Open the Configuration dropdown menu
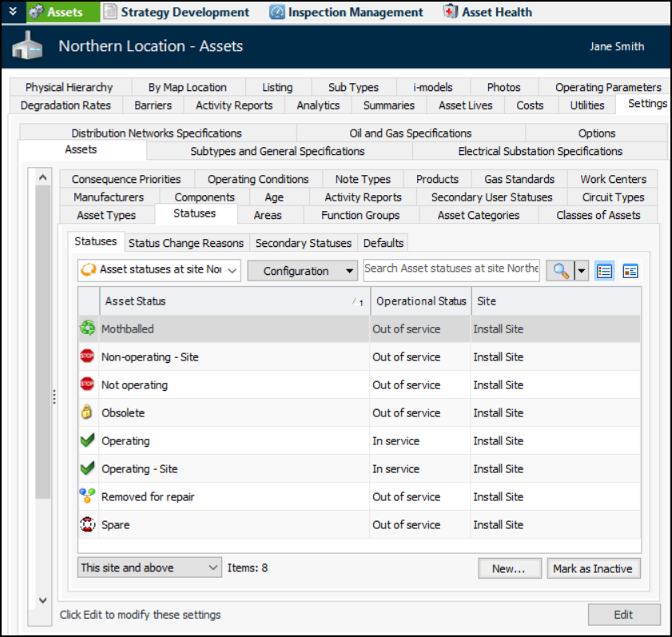Screen dimensions: 672x637 [302, 271]
